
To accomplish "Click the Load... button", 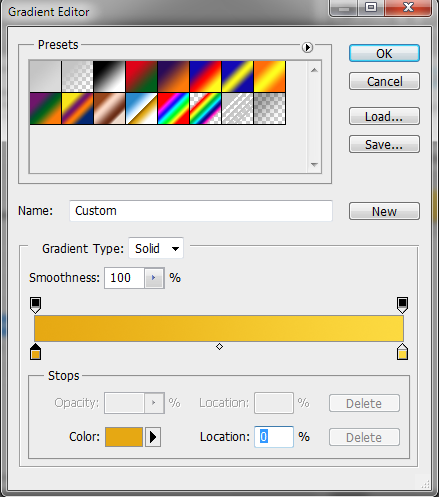I will (384, 116).
